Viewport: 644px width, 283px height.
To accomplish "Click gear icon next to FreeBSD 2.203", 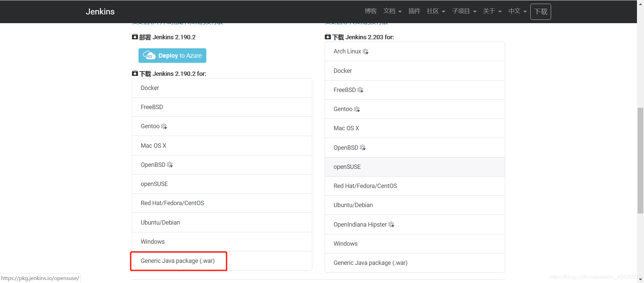I will coord(360,90).
